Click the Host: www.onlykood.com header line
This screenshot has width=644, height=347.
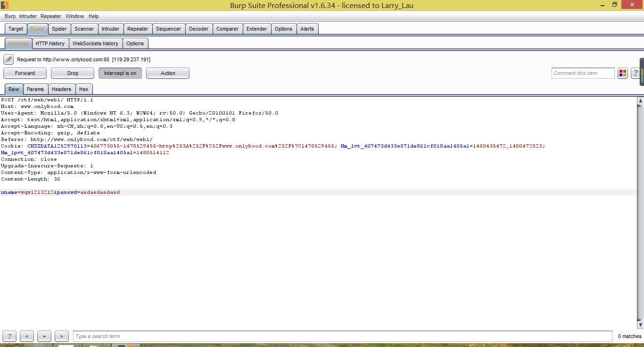click(x=37, y=107)
